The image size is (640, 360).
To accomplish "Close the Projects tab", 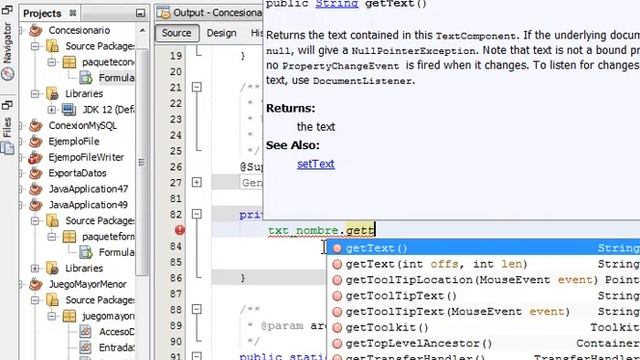I will [x=73, y=13].
